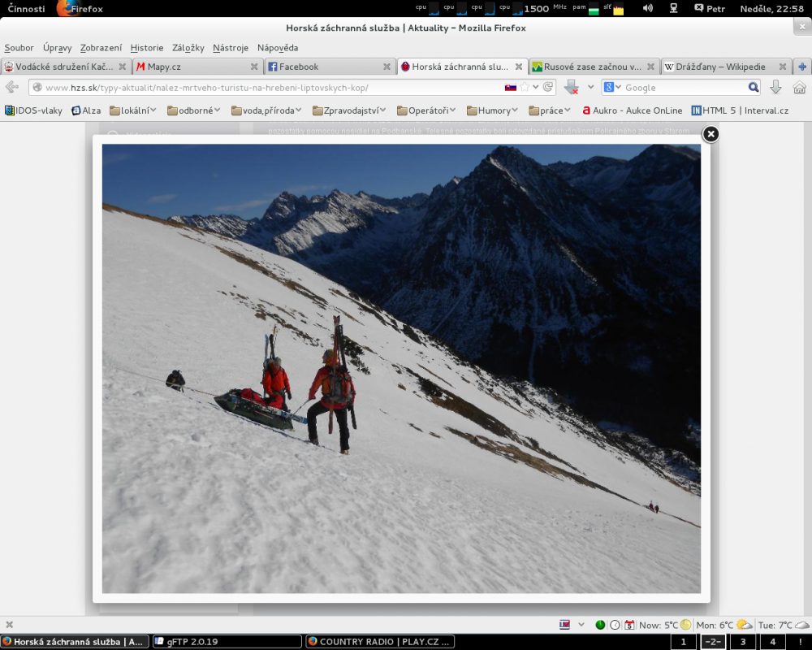Open the Operátoři bookmark folder dropdown
This screenshot has width=812, height=650.
[x=431, y=110]
